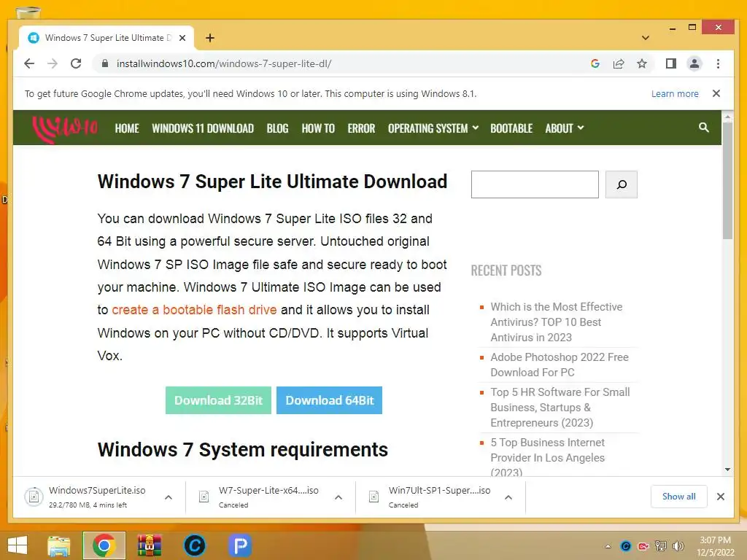
Task: Open Adobe Photoshop 2022 Free Download post
Action: [x=560, y=365]
